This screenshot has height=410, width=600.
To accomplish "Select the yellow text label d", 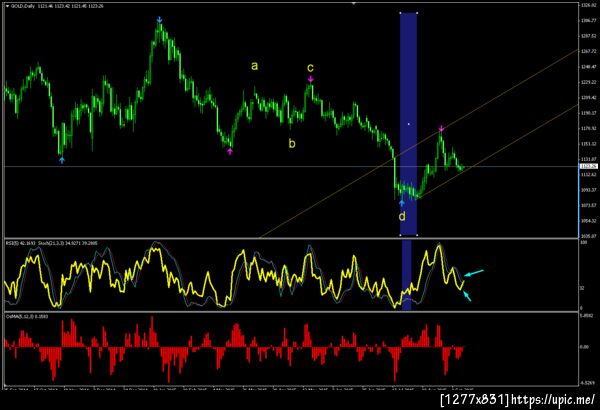I will 402,217.
